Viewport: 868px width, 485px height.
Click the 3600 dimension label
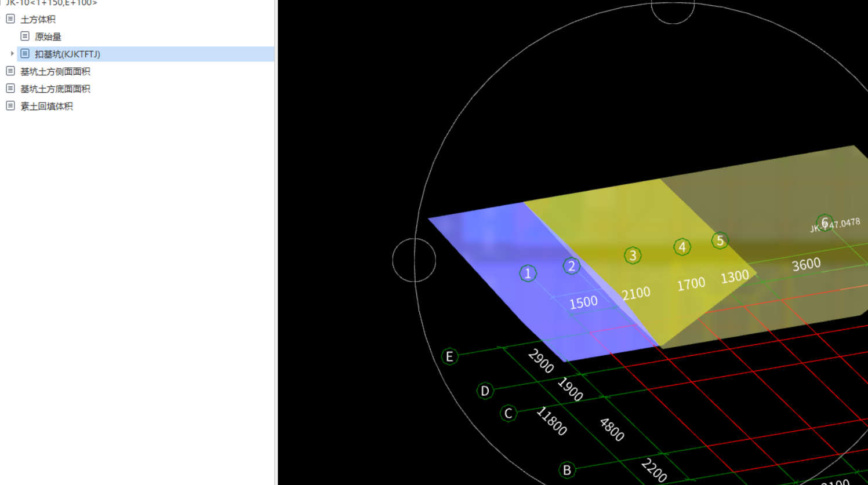click(807, 265)
